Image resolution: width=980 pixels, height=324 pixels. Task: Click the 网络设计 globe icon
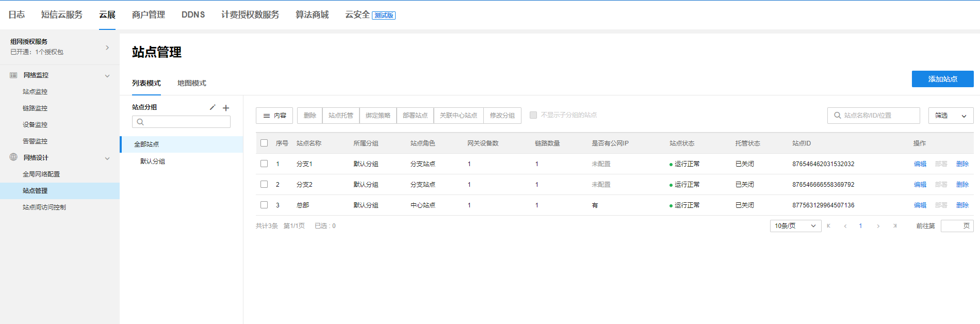coord(13,157)
